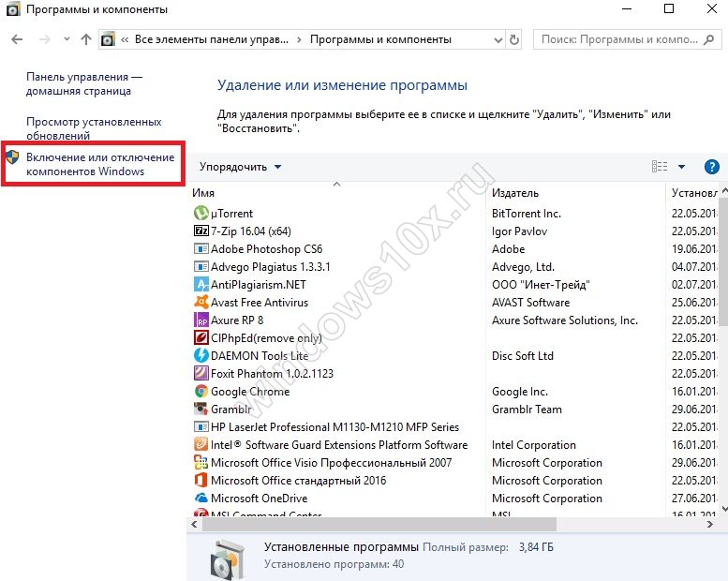Click publisher Intel Corporation

pos(533,445)
